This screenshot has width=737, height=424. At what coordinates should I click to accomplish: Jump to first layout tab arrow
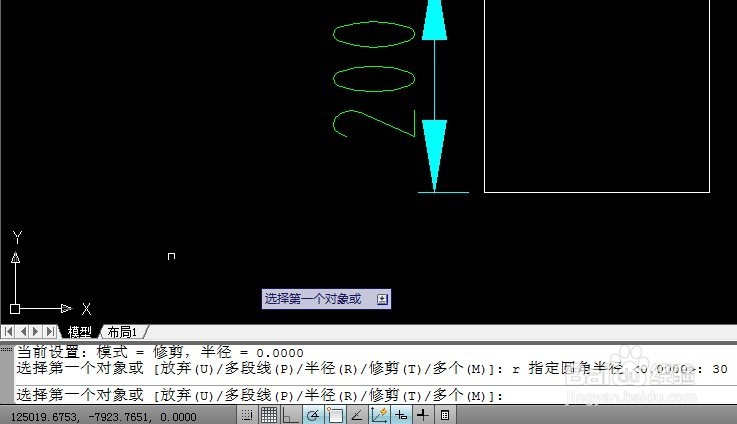[8, 331]
